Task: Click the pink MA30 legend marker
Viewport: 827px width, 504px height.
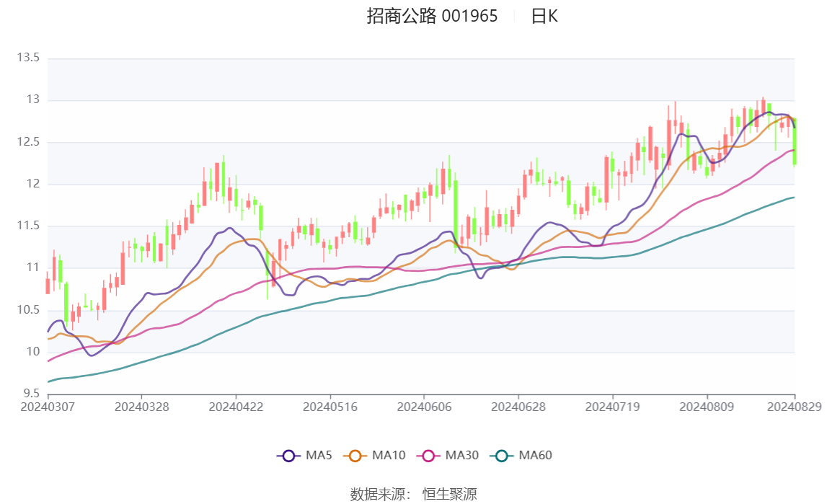Action: coord(428,456)
